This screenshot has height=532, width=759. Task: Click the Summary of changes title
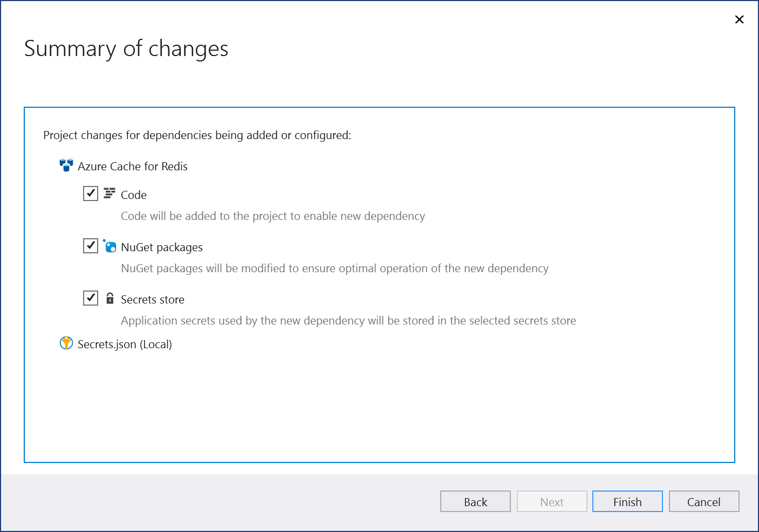click(126, 49)
